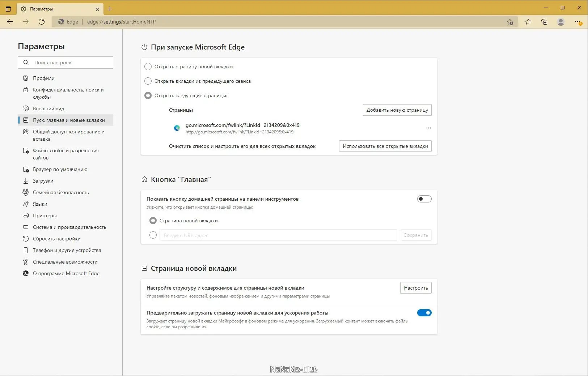
Task: Click "Добавить новую страницу" button
Action: click(x=397, y=110)
